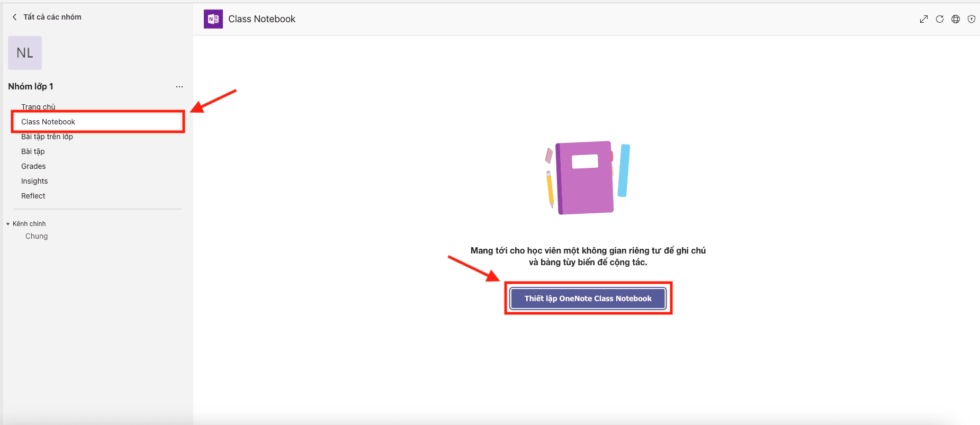Open more options for Nhóm lớp 1
980x425 pixels.
179,87
